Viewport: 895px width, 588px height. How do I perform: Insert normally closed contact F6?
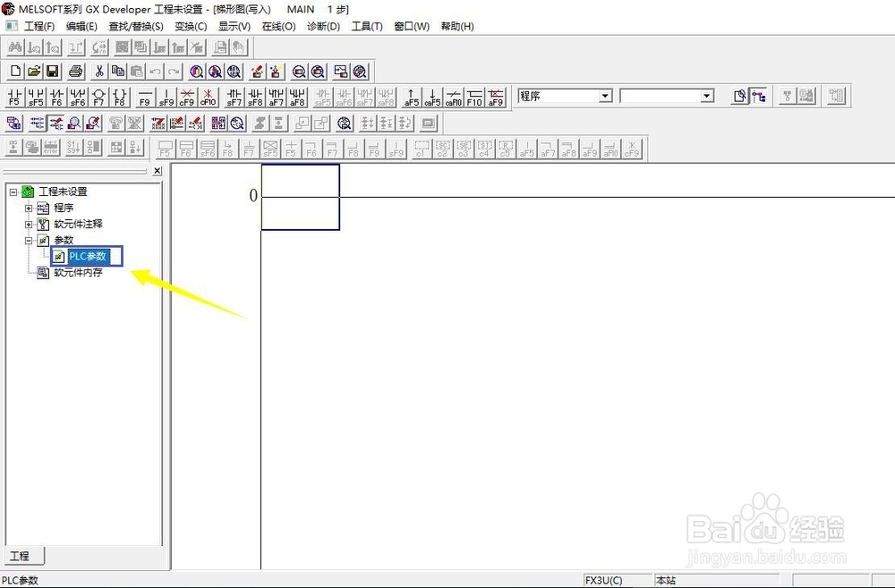tap(56, 97)
